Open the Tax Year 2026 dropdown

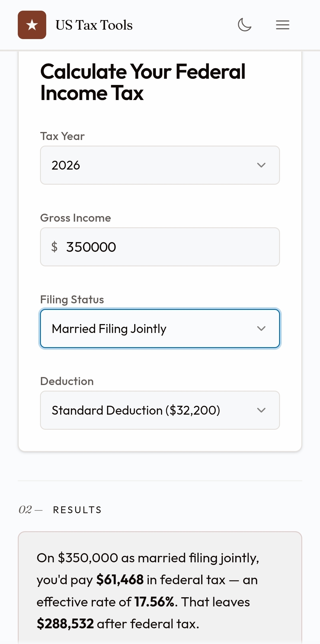tap(160, 165)
